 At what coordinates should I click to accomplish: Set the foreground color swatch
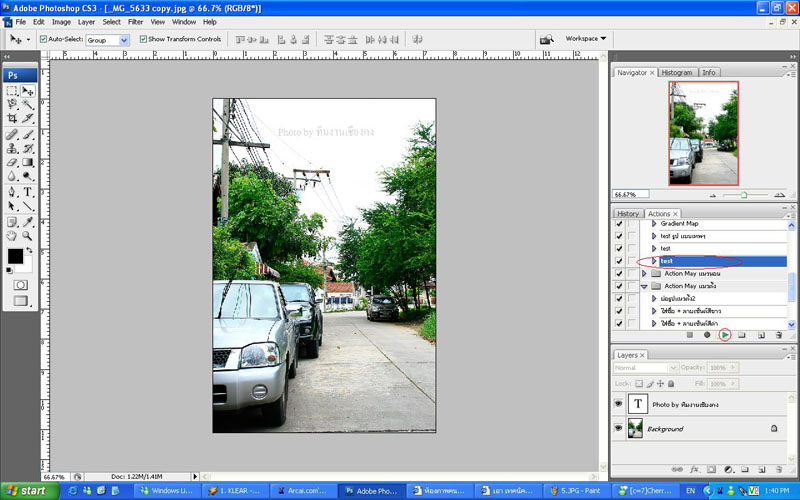tap(15, 256)
